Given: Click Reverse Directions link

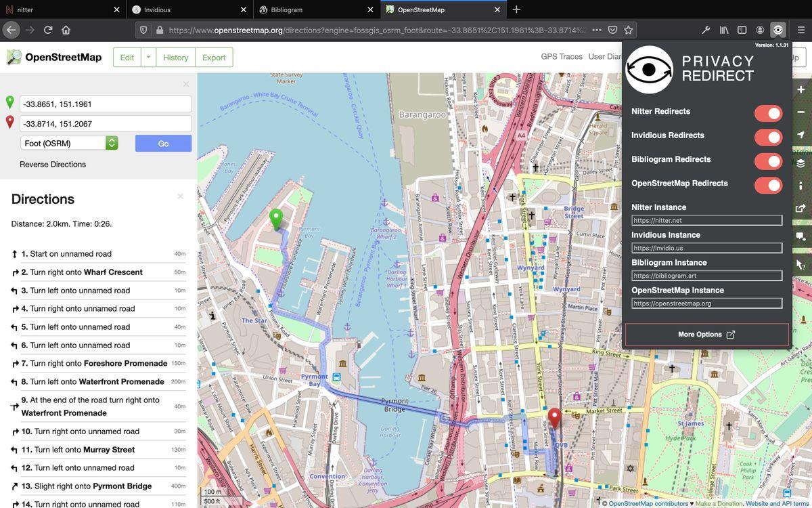Looking at the screenshot, I should click(x=53, y=165).
